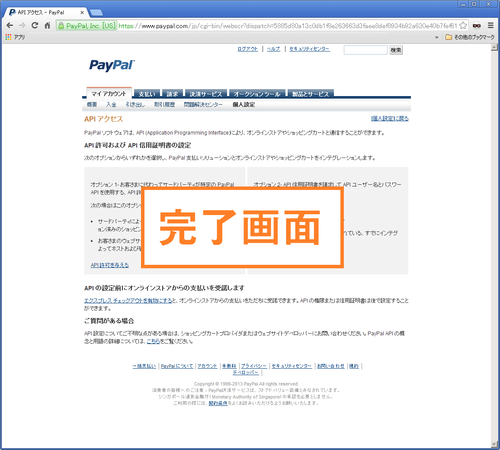Click the API アクセス page heading
The width and height of the screenshot is (500, 450).
click(104, 119)
